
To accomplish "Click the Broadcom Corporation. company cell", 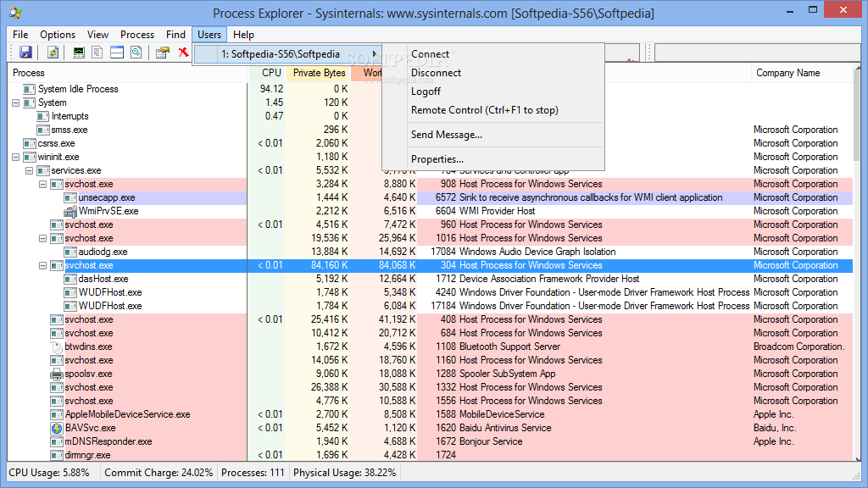I will tap(798, 347).
